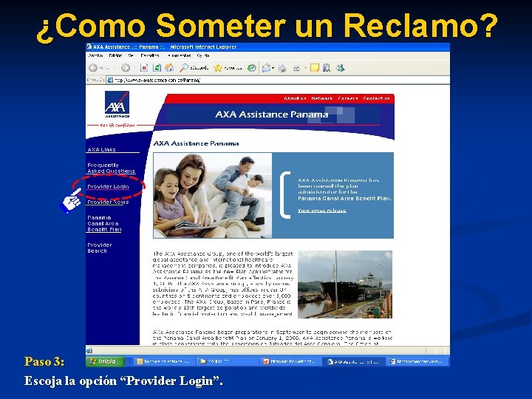Viewport: 532px width, 399px height.
Task: Click the status bar page icon
Action: (x=89, y=350)
